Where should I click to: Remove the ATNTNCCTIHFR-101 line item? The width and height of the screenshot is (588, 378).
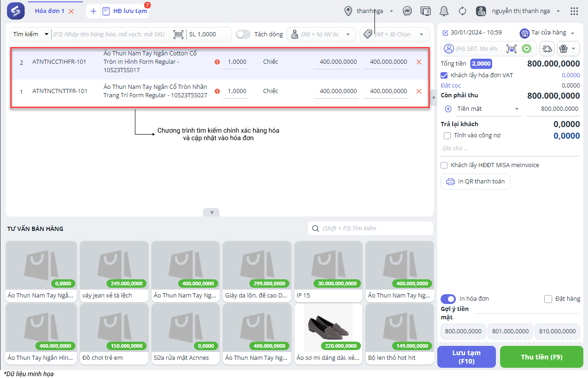tap(419, 62)
